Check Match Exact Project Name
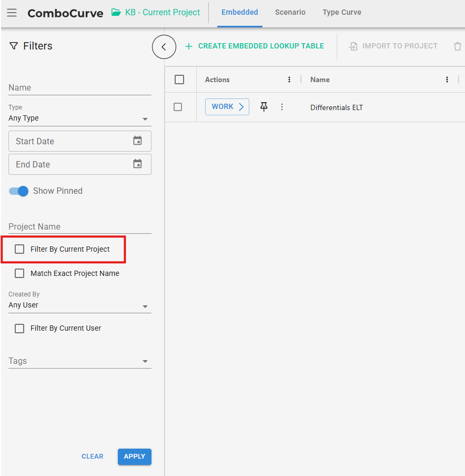 [x=19, y=273]
